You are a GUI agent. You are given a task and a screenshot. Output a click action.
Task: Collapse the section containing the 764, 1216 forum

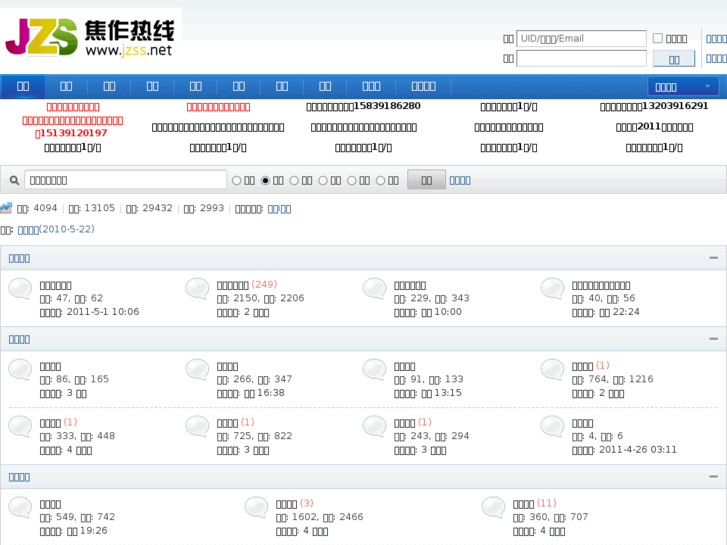coord(714,339)
